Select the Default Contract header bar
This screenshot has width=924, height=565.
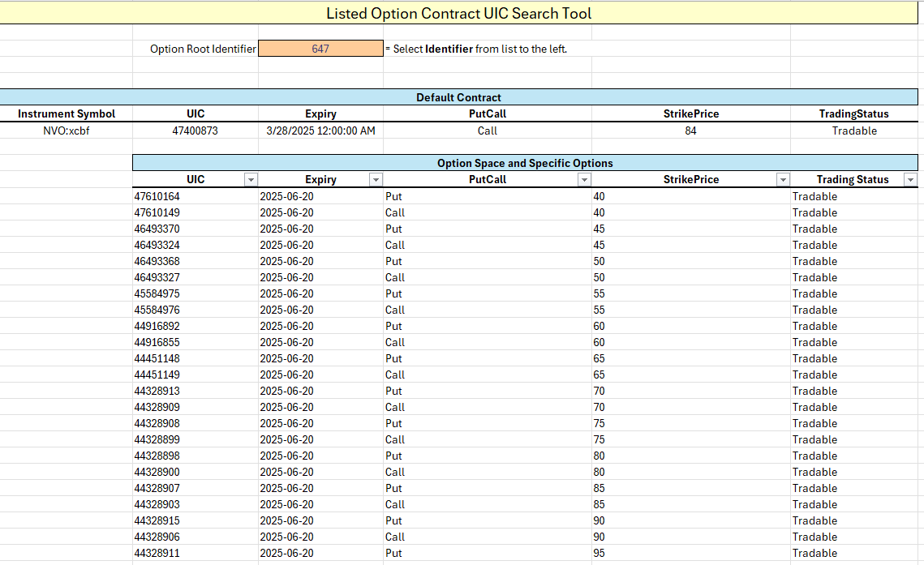pyautogui.click(x=458, y=97)
